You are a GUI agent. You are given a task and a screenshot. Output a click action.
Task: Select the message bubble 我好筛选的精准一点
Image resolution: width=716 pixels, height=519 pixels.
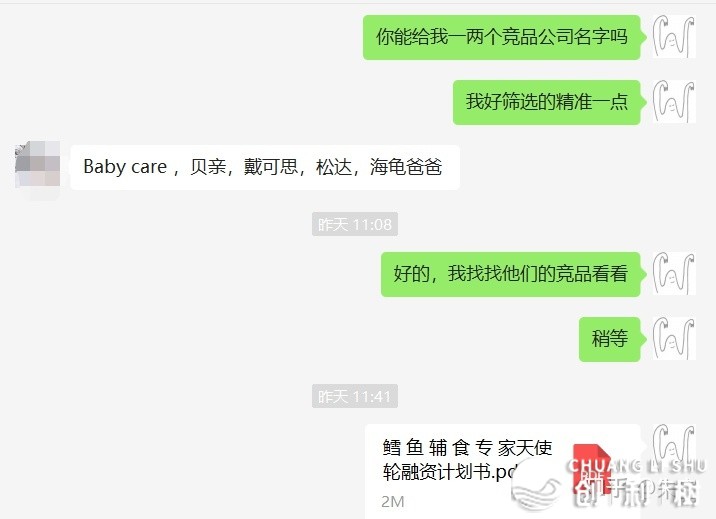(547, 102)
